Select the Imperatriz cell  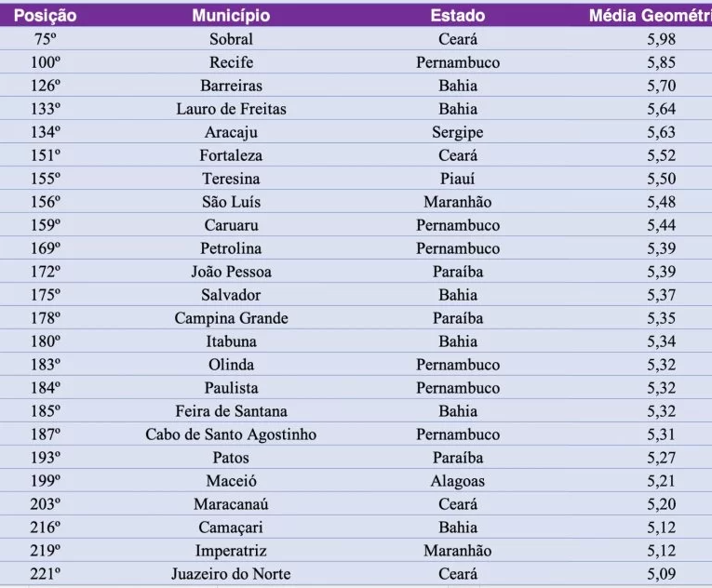pyautogui.click(x=231, y=550)
